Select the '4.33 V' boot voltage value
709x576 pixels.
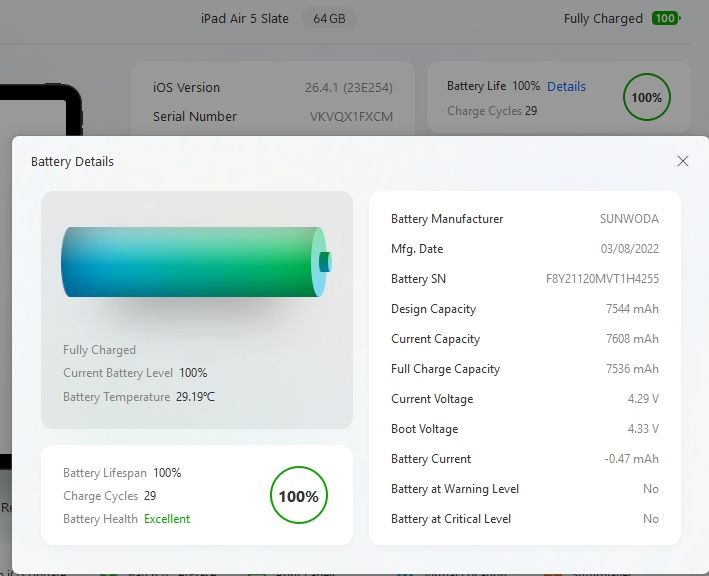pyautogui.click(x=643, y=429)
